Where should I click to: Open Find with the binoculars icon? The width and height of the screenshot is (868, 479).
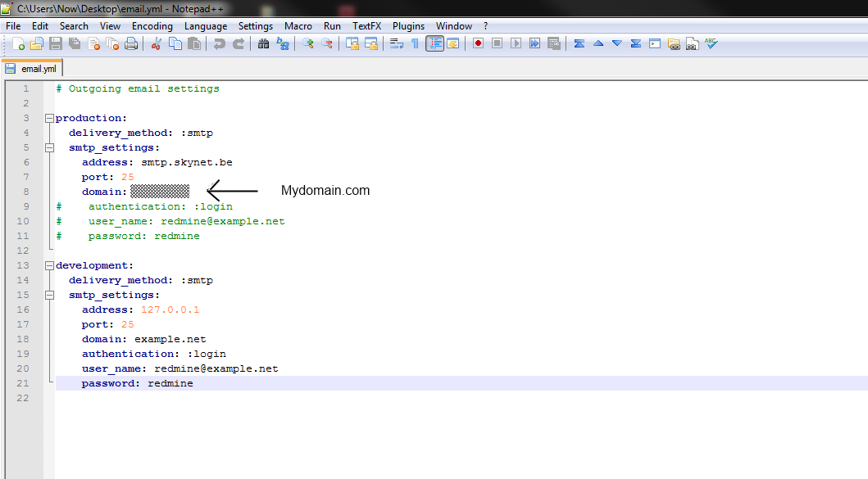[264, 43]
